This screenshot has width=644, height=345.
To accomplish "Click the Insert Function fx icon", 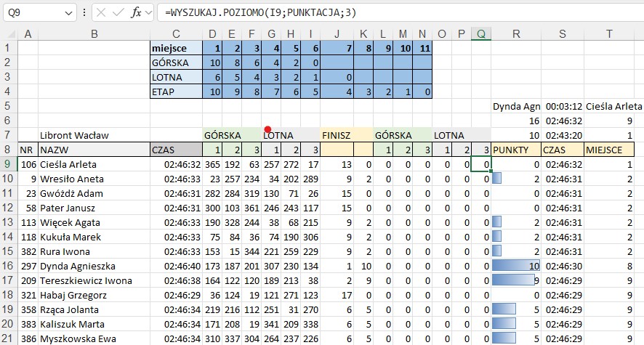I will pyautogui.click(x=135, y=13).
